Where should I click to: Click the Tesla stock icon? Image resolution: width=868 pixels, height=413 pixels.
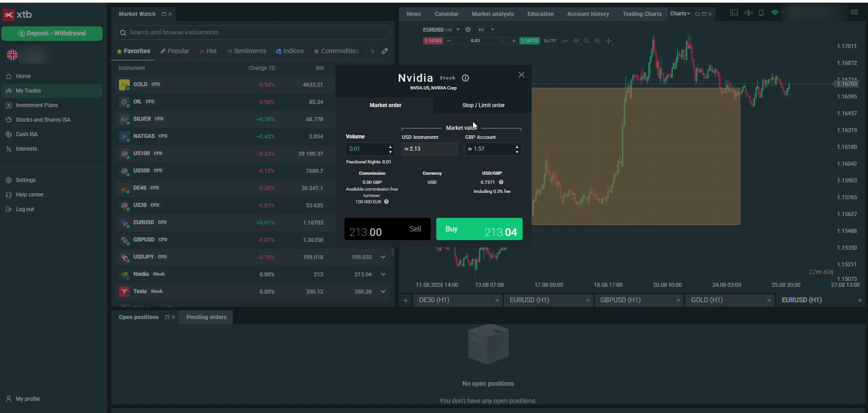(x=124, y=291)
